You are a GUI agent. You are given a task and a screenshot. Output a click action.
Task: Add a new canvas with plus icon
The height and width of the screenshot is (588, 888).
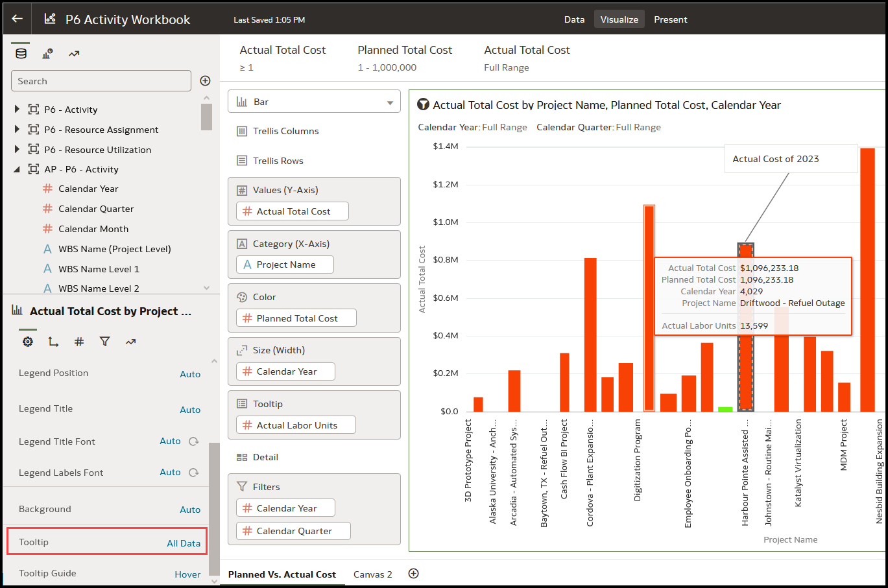pos(413,573)
